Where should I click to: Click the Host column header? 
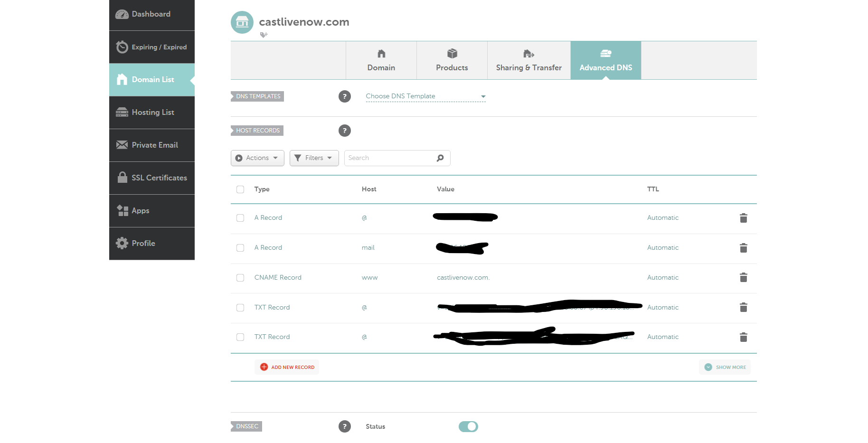click(369, 189)
